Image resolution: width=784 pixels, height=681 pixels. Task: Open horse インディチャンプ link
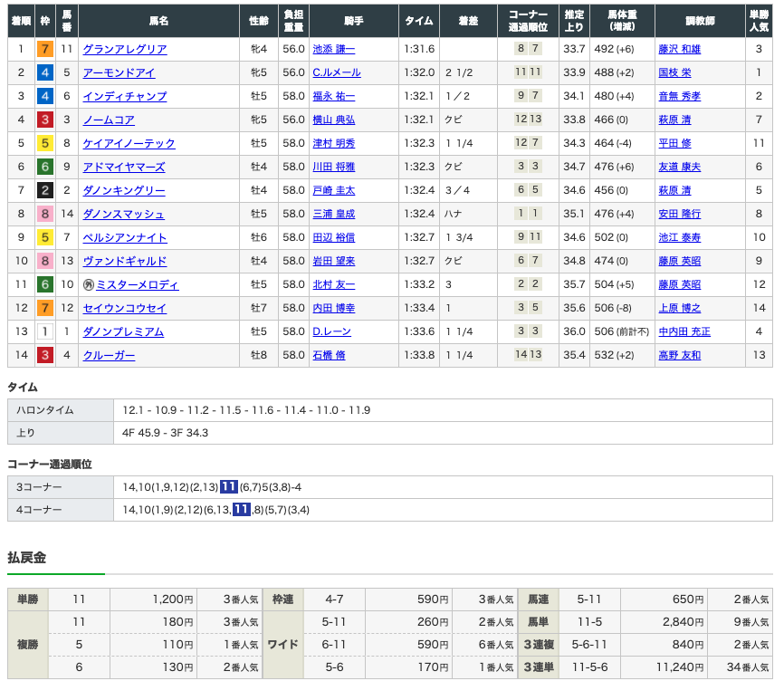[x=125, y=96]
